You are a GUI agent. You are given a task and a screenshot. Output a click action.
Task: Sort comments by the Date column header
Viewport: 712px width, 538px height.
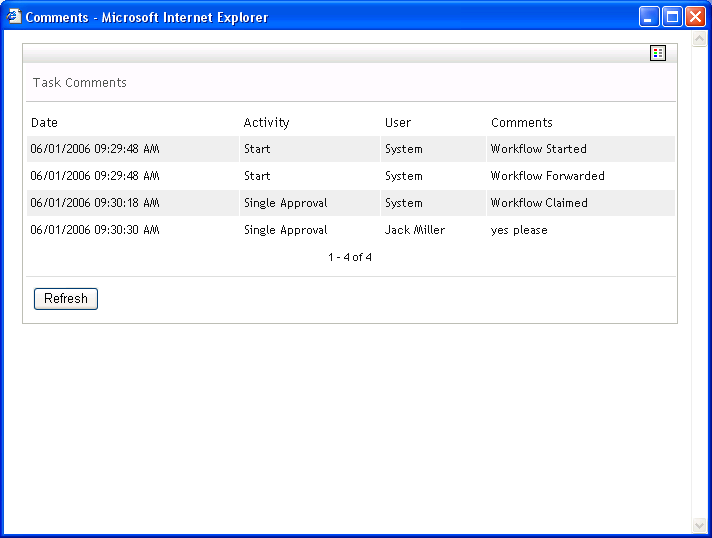tap(45, 123)
